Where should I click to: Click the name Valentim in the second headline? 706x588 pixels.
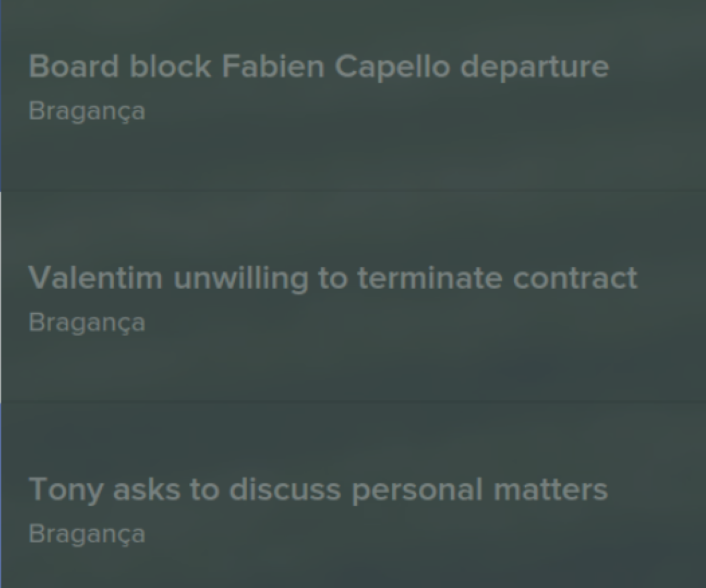(x=95, y=277)
